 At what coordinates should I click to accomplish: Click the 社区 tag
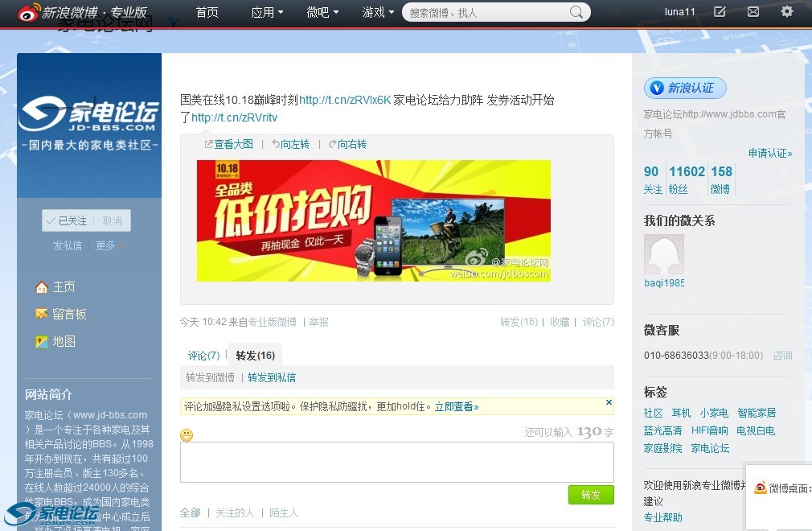pos(653,413)
